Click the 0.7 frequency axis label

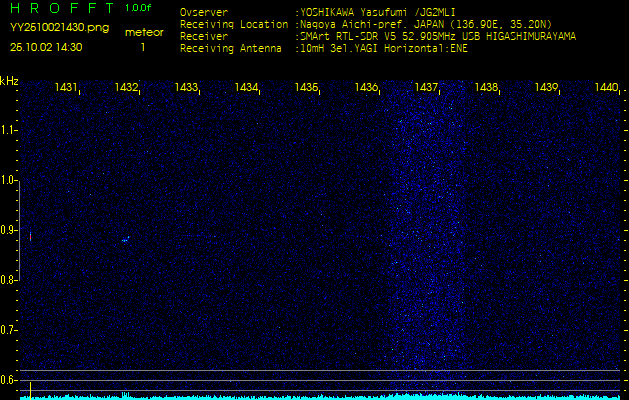pyautogui.click(x=7, y=330)
